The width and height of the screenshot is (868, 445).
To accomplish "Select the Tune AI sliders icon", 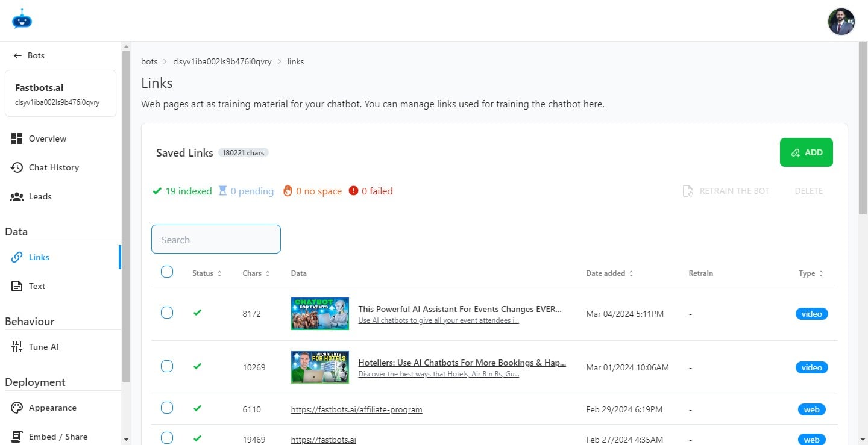I will pos(17,346).
